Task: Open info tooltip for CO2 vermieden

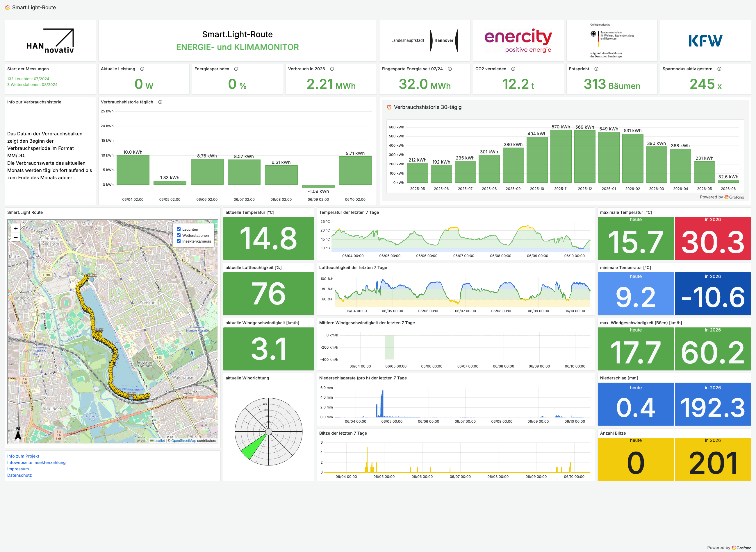Action: [513, 69]
